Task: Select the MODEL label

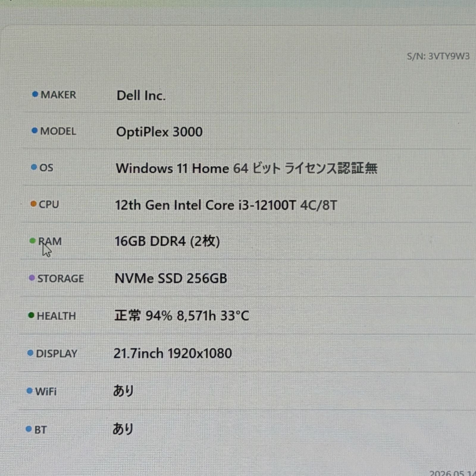Action: point(58,131)
